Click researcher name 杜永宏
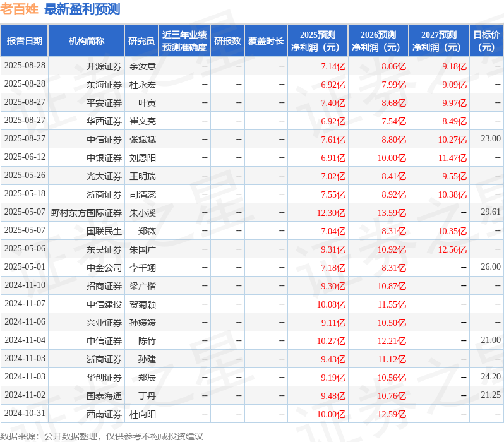The height and width of the screenshot is (442, 504). 143,85
